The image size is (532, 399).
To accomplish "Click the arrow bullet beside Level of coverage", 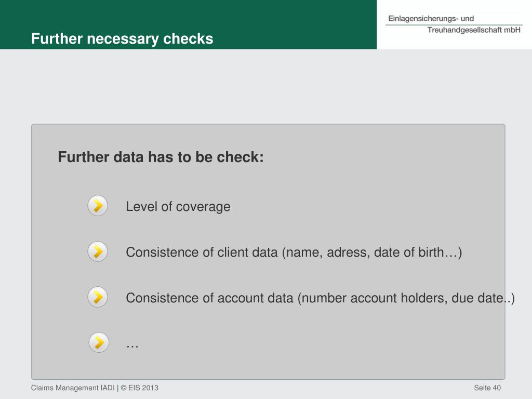I will coord(98,206).
